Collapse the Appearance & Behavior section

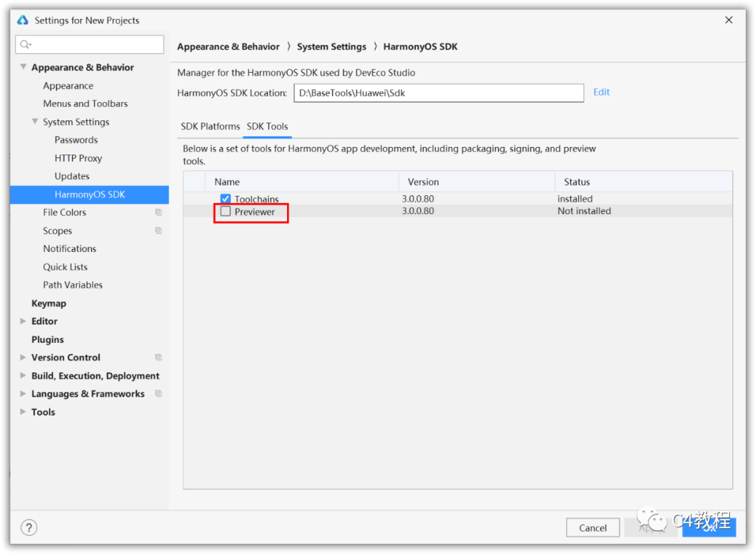pos(22,67)
